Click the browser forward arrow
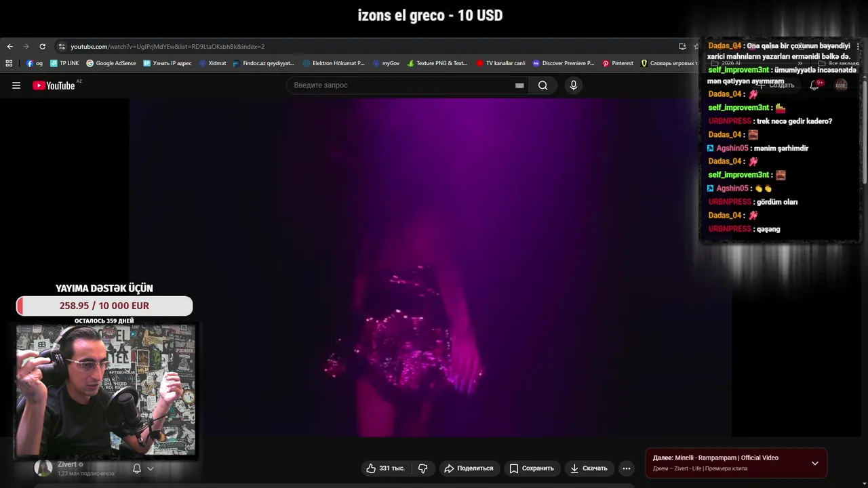This screenshot has height=488, width=868. coord(26,47)
